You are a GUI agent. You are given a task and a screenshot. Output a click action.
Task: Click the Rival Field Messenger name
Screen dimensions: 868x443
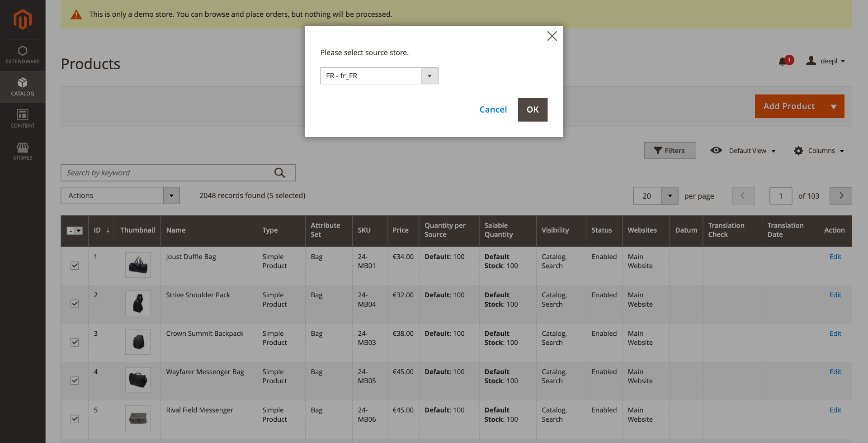(x=199, y=410)
